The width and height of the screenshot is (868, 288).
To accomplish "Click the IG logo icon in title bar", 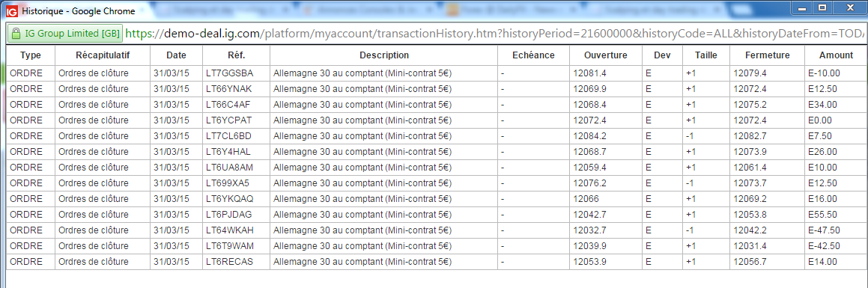I will (12, 10).
